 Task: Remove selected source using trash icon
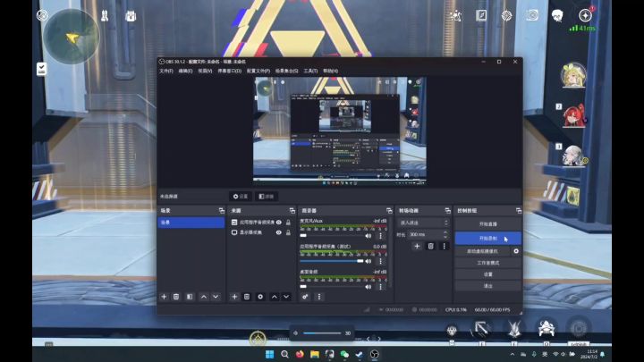coord(247,297)
